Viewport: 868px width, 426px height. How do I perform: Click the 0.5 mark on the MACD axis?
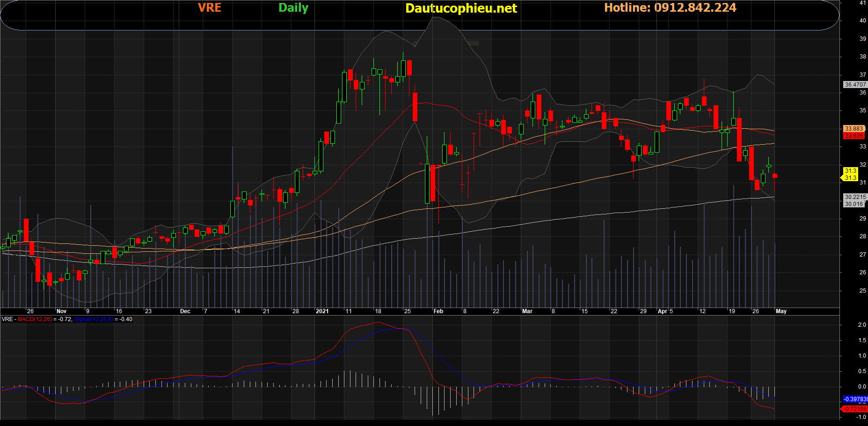pyautogui.click(x=862, y=371)
